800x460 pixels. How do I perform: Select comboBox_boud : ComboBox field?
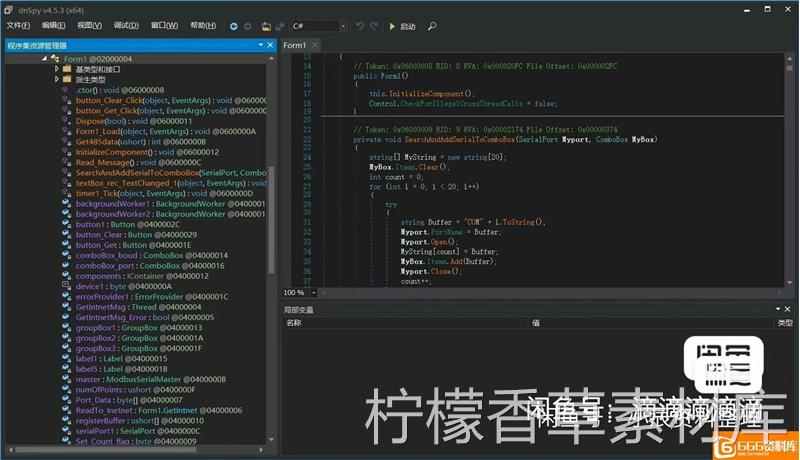point(152,255)
